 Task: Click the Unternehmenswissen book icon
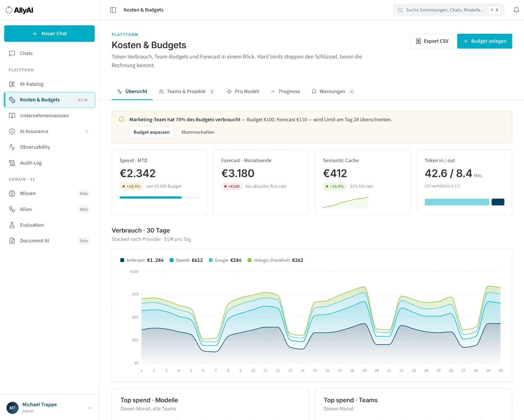click(12, 116)
